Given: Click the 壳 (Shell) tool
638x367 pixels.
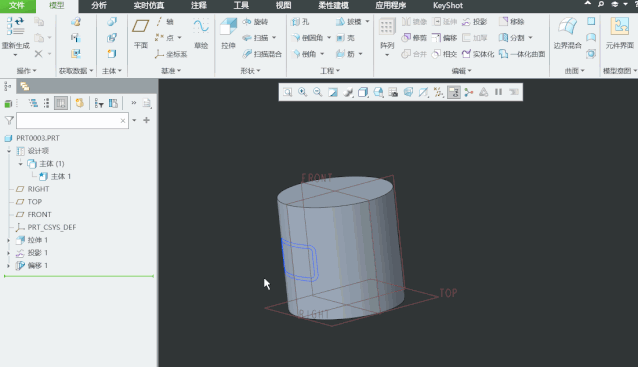Looking at the screenshot, I should [345, 38].
